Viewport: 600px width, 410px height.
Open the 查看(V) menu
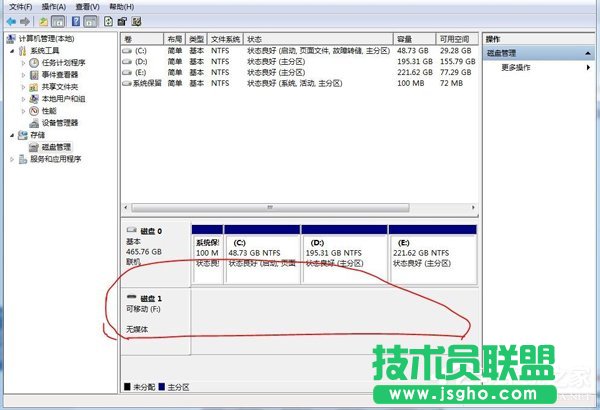coord(86,6)
